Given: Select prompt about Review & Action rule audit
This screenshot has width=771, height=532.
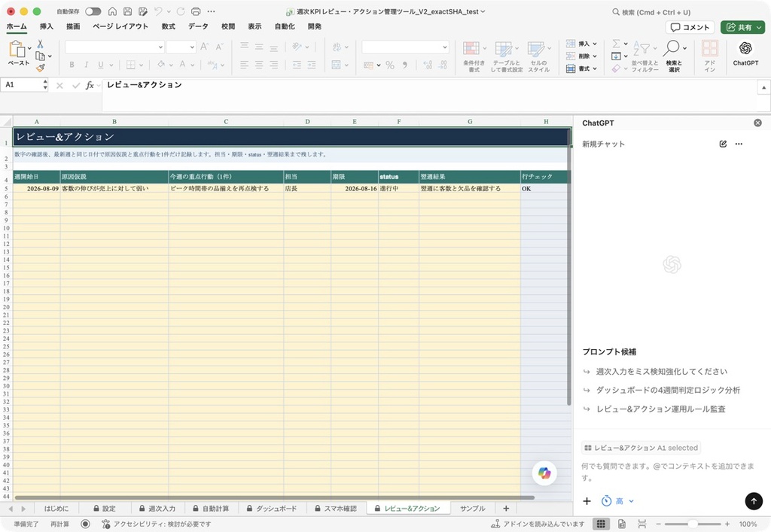Looking at the screenshot, I should 661,409.
